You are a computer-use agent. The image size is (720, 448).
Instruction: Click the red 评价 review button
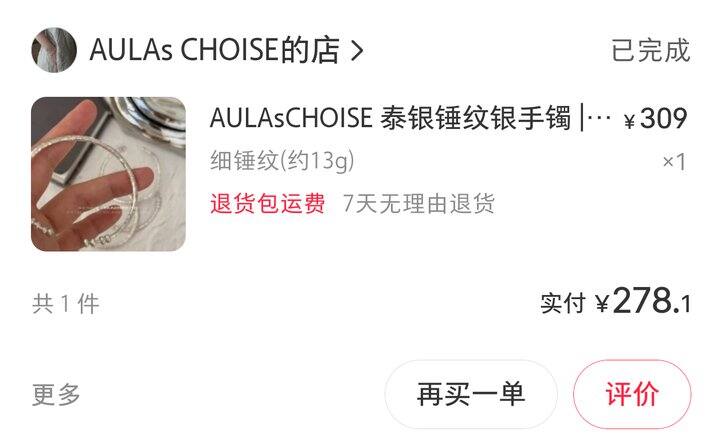632,394
